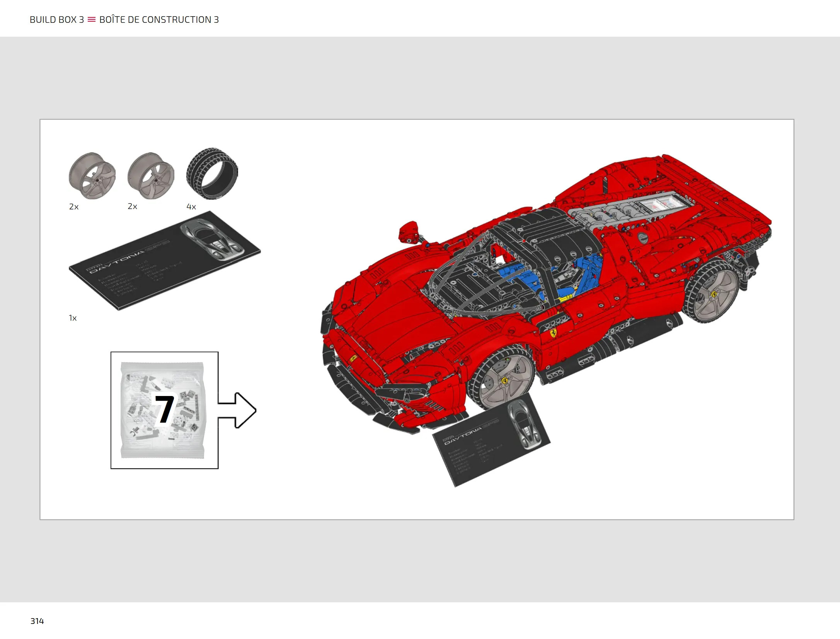Click the 'BOÎTE DE CONSTRUCTION 3' header text
Screen dimensions: 840x639
[x=159, y=20]
